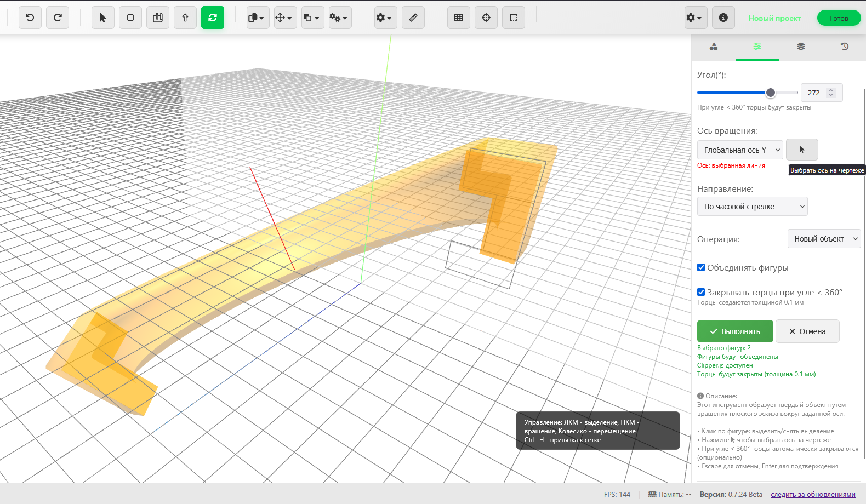Click the undo arrow icon
Viewport: 866px width, 504px height.
(30, 18)
